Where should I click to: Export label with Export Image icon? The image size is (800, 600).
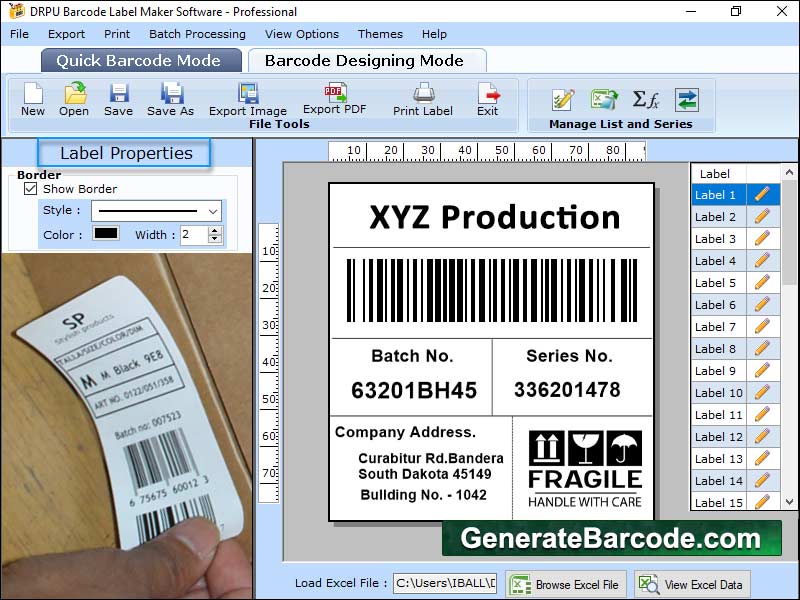248,95
